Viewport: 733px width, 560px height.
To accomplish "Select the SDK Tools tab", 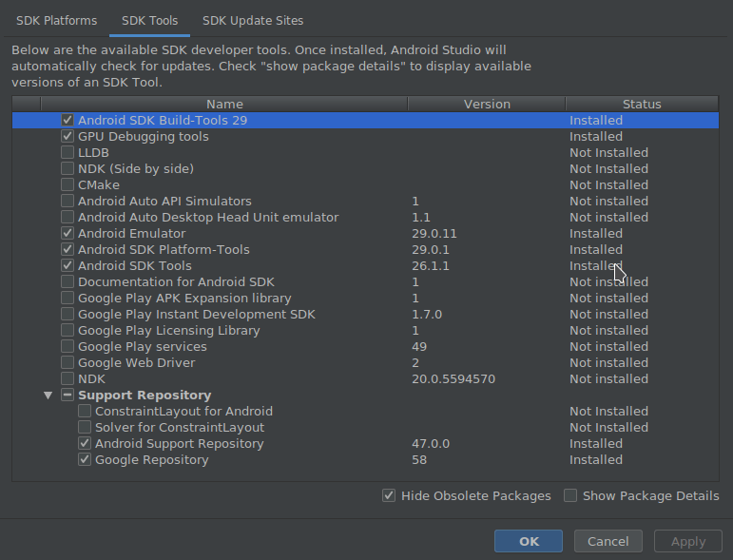I will click(x=149, y=21).
